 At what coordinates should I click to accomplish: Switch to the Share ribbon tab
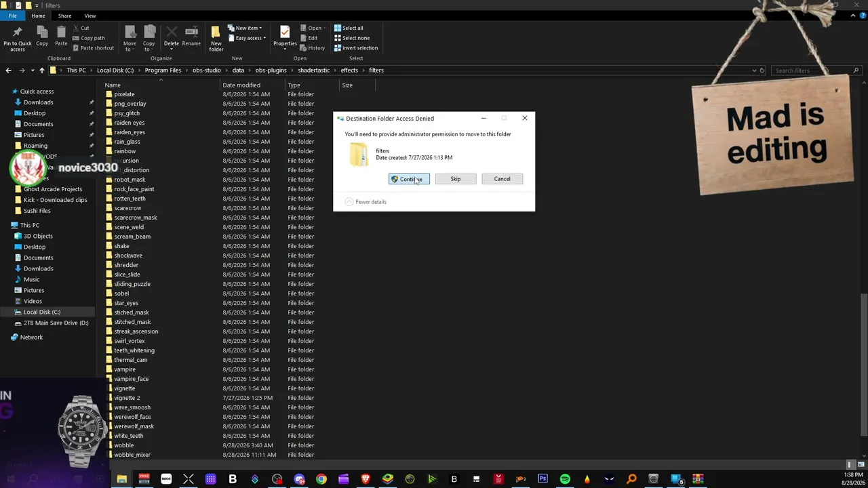coord(64,16)
